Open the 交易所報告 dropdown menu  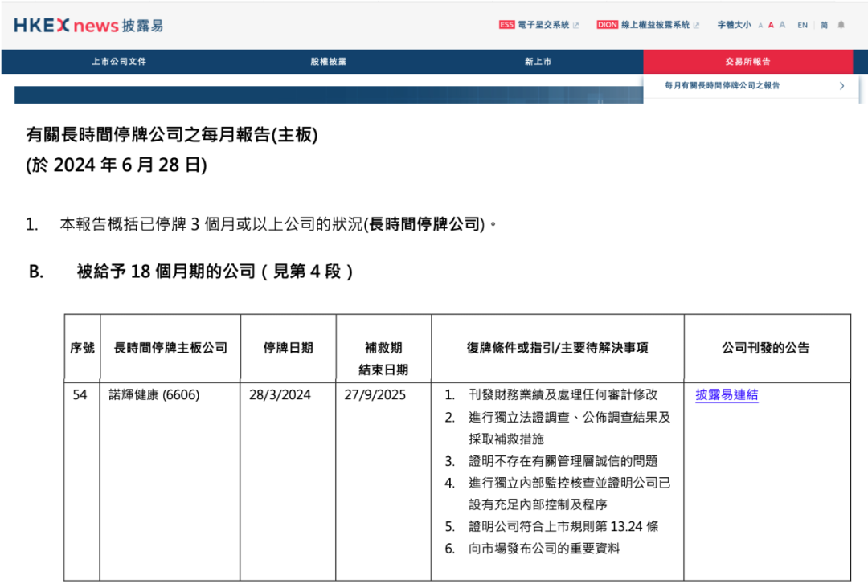tap(747, 62)
